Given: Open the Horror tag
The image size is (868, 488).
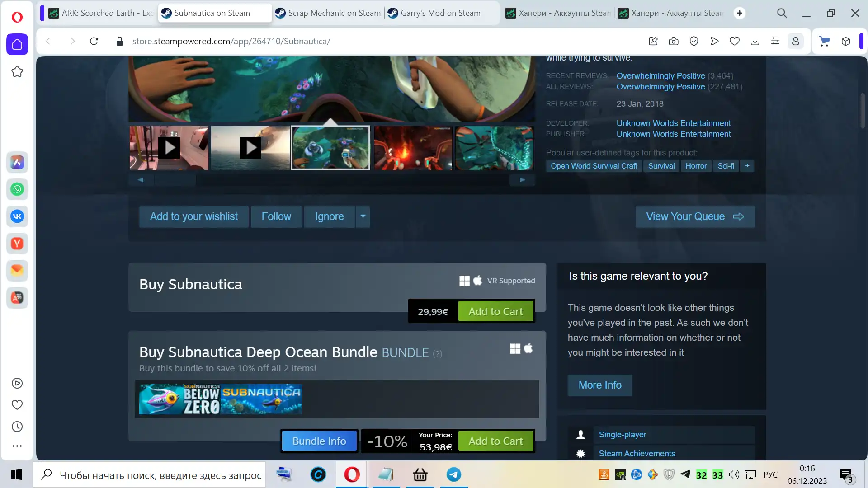Looking at the screenshot, I should point(696,166).
